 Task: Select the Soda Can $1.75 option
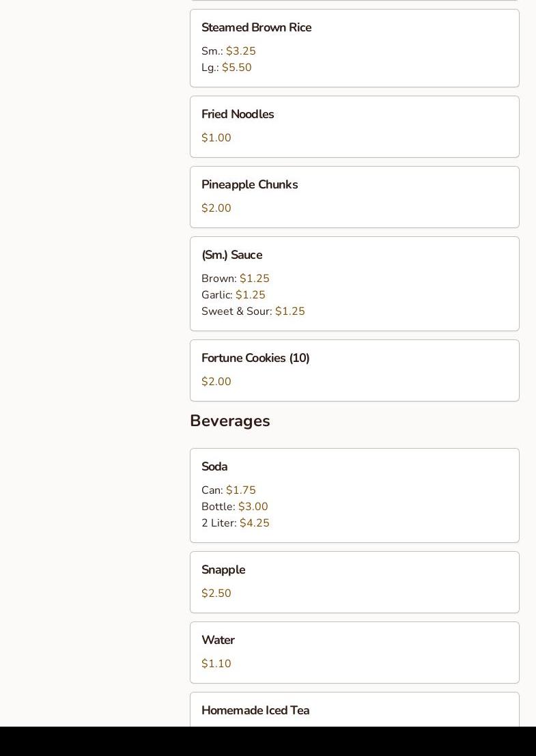(229, 490)
